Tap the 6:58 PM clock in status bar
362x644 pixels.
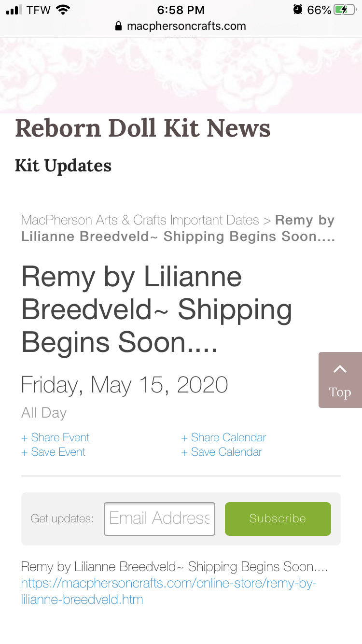tap(181, 10)
